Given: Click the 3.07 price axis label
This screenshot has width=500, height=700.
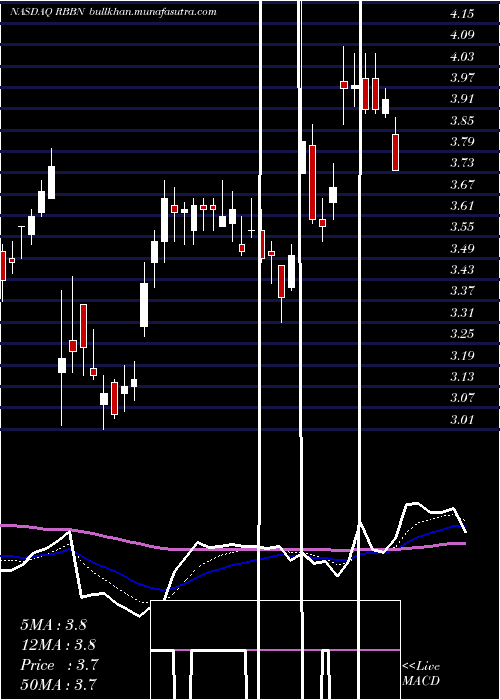Looking at the screenshot, I should (x=462, y=398).
